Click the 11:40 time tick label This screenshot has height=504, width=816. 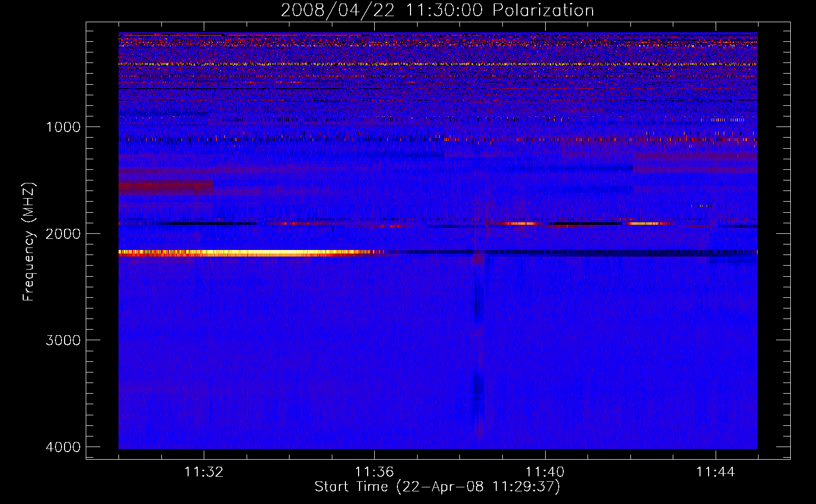[x=545, y=472]
